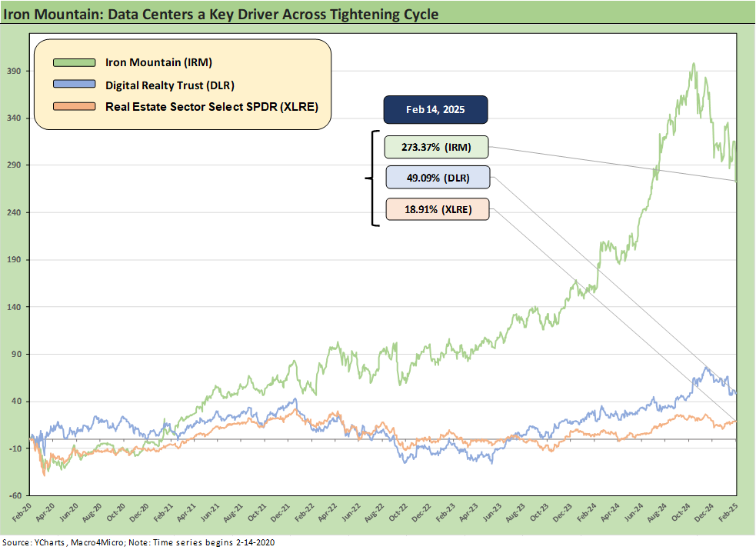Click the blue Digital Realty Trust legend swatch

click(75, 85)
